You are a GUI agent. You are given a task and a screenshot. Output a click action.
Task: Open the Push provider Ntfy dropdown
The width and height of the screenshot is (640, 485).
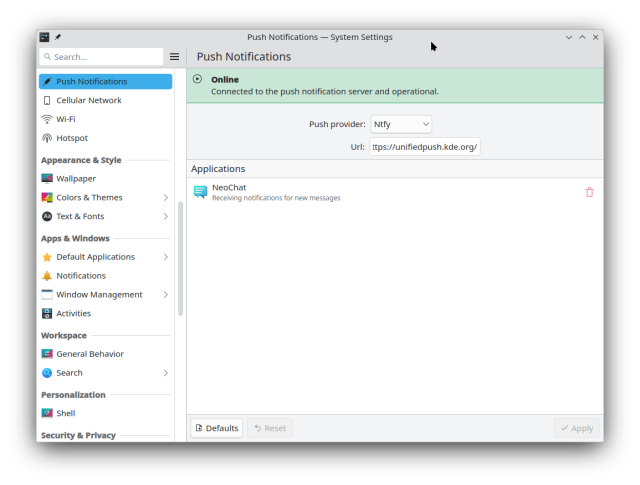pos(401,124)
